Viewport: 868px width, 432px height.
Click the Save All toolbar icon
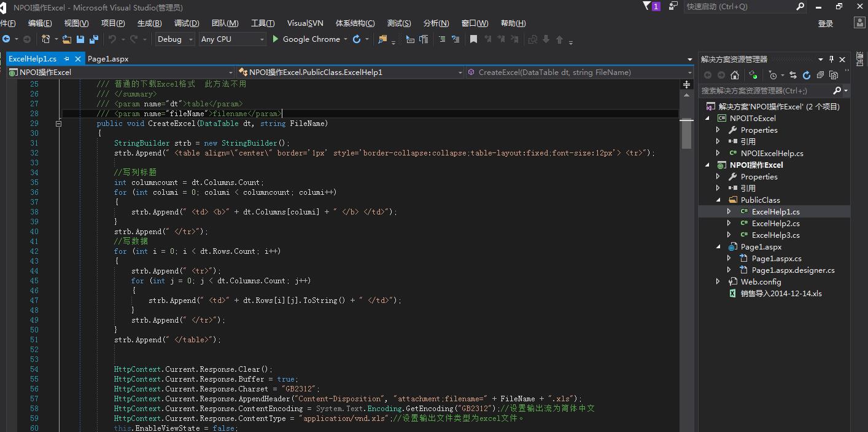[93, 39]
